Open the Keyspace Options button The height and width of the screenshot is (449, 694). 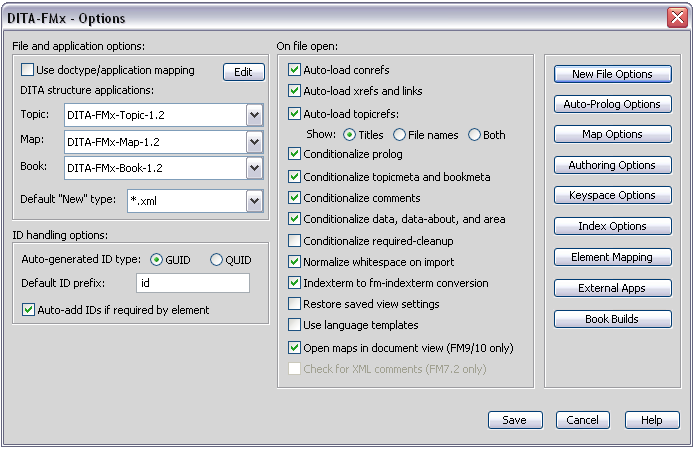612,196
